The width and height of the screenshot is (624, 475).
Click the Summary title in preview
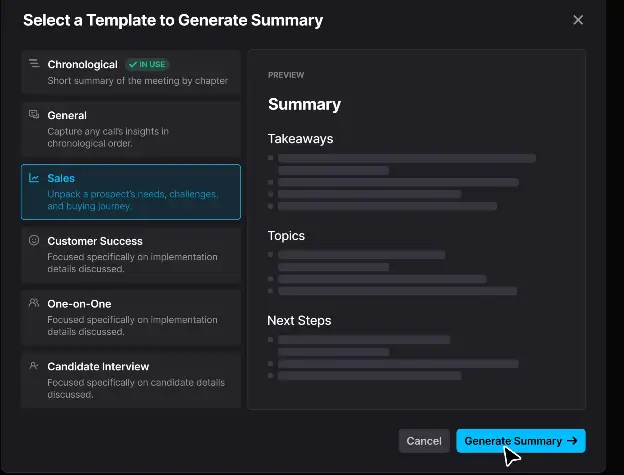tap(304, 105)
